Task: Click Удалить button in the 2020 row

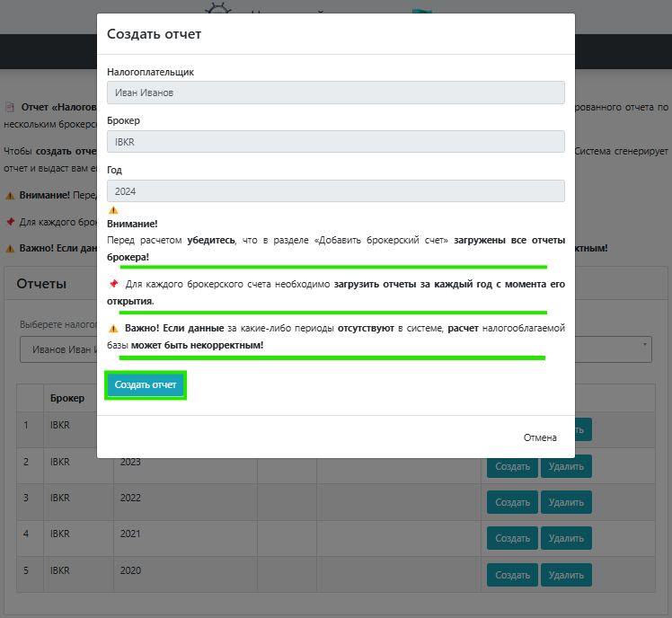Action: coord(566,575)
